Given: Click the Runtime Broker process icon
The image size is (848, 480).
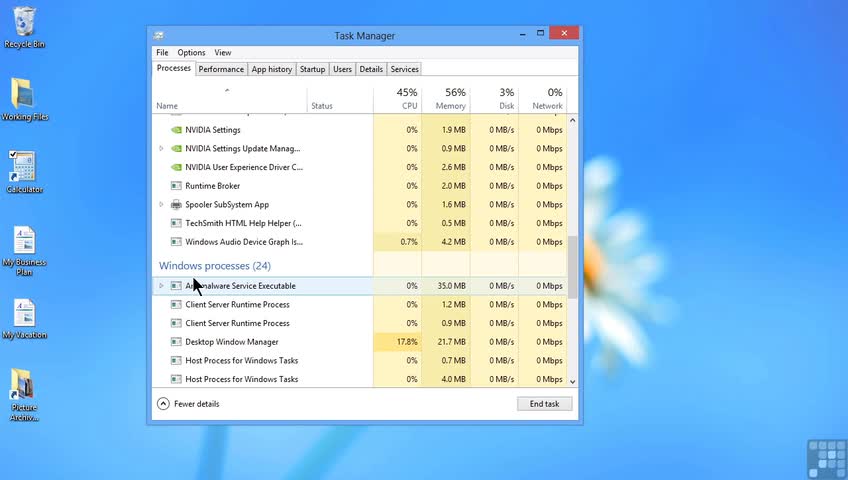Looking at the screenshot, I should 176,186.
